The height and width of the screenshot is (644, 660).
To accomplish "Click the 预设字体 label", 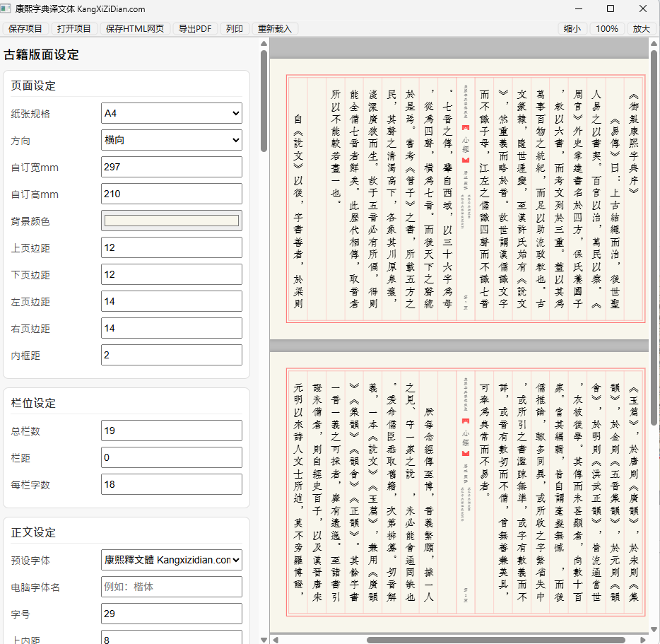I will [x=30, y=561].
